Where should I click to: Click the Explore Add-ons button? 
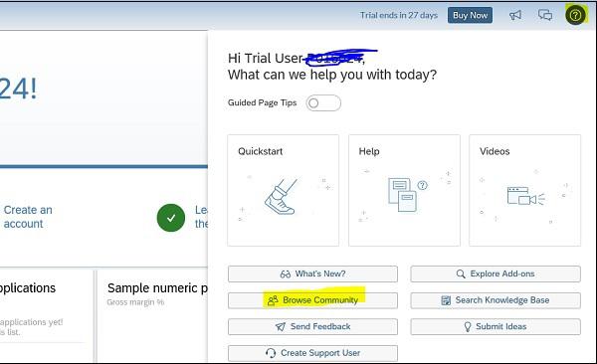pos(496,273)
